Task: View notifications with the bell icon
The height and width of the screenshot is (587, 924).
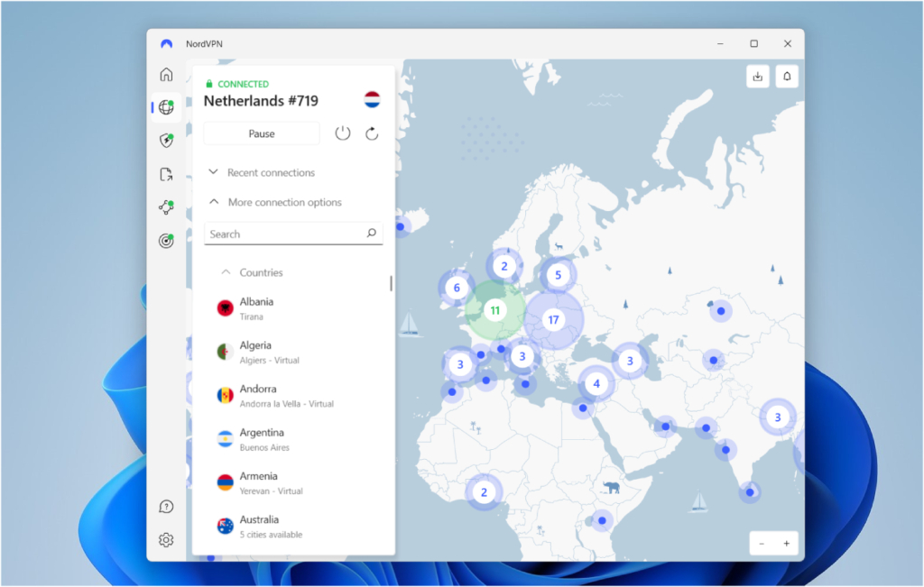Action: click(786, 77)
